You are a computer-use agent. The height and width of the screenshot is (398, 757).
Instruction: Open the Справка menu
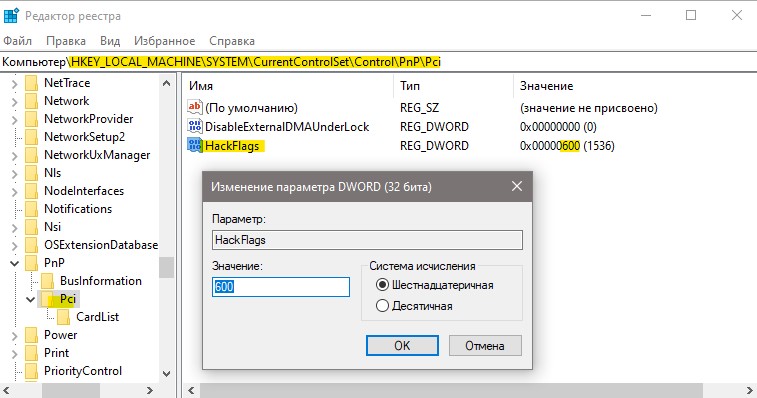coord(232,41)
